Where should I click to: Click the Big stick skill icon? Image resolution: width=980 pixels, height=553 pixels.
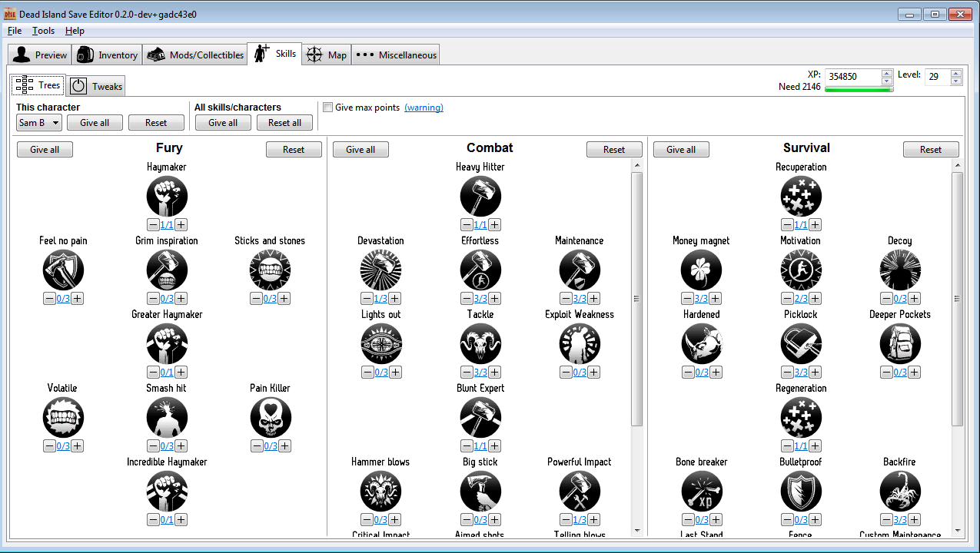click(x=480, y=491)
